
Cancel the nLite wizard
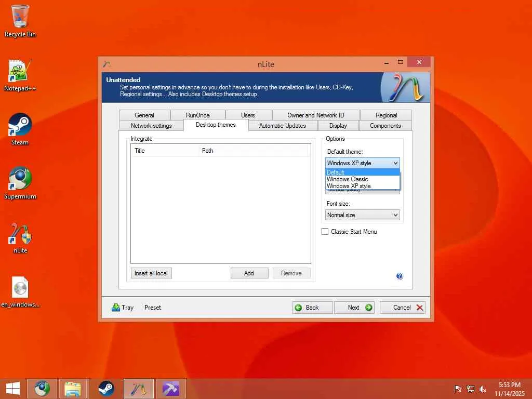click(403, 308)
